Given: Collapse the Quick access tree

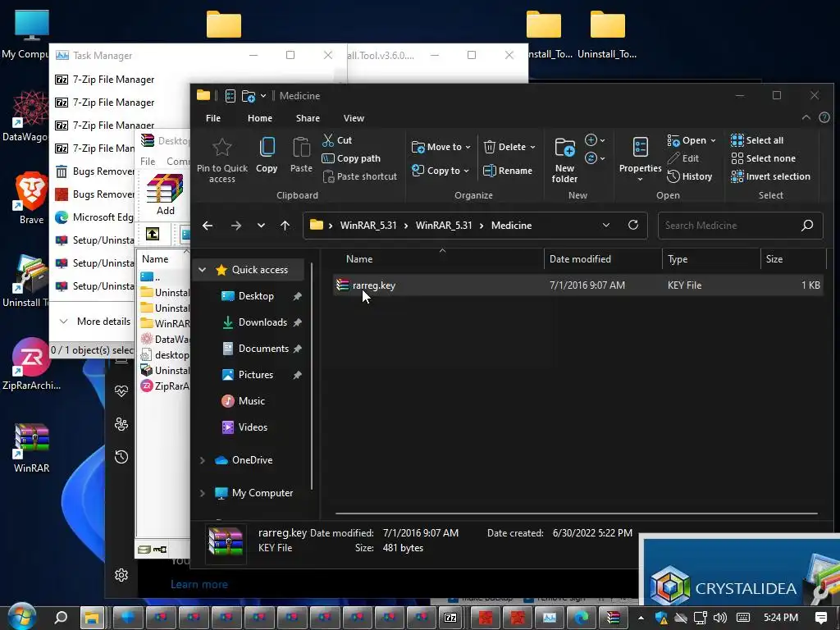Looking at the screenshot, I should click(x=202, y=269).
